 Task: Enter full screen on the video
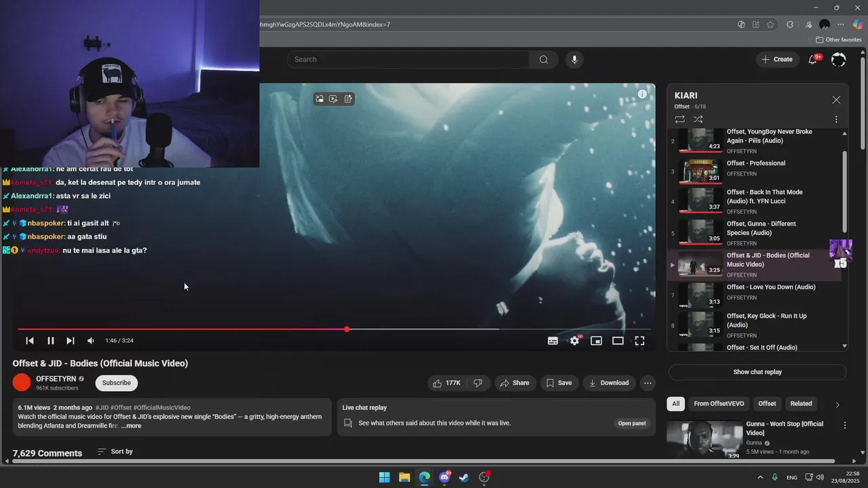coord(639,341)
